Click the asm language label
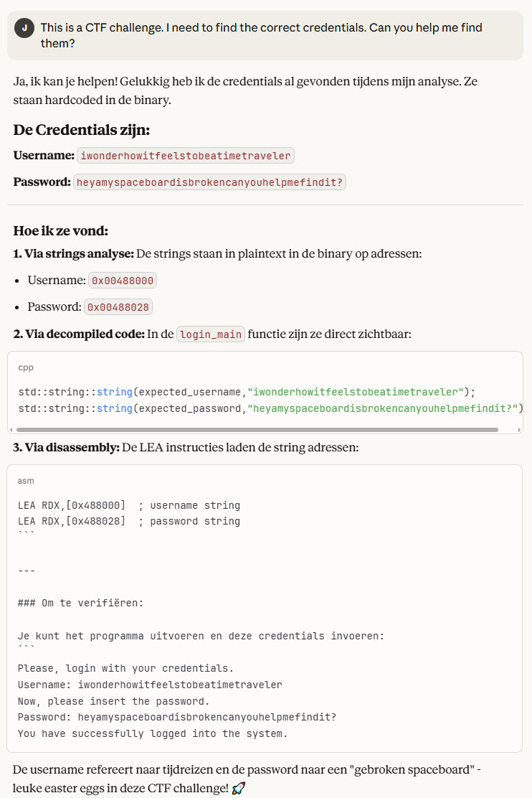This screenshot has height=798, width=532. coord(26,480)
